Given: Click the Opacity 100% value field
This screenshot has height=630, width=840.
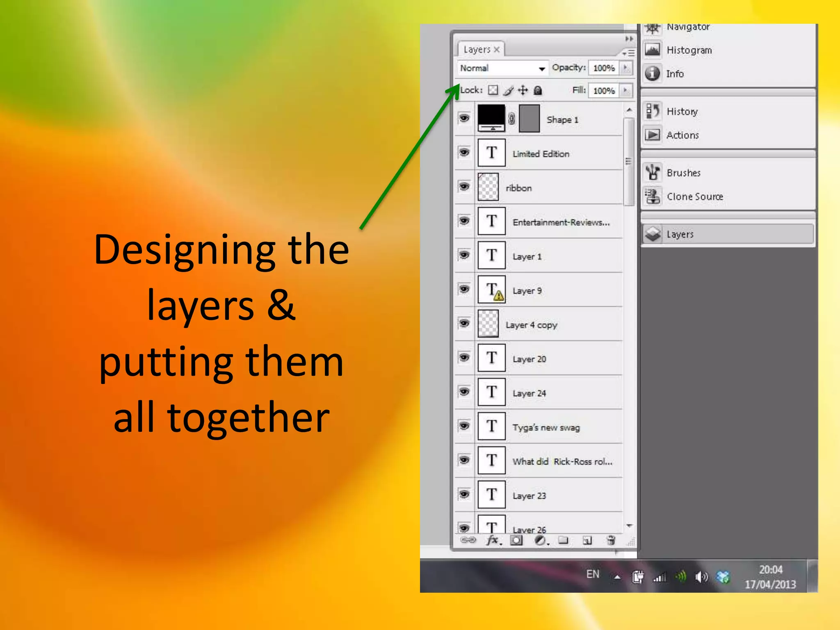Looking at the screenshot, I should click(604, 68).
